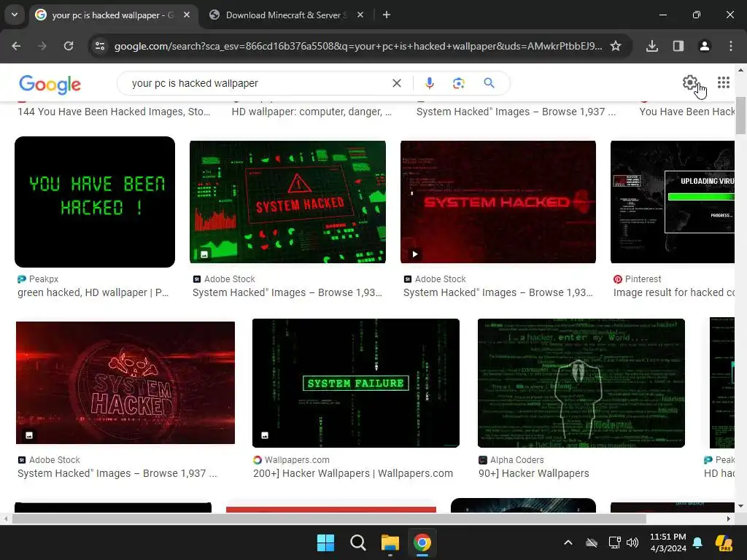Open a new browser tab
This screenshot has width=747, height=560.
pos(387,15)
